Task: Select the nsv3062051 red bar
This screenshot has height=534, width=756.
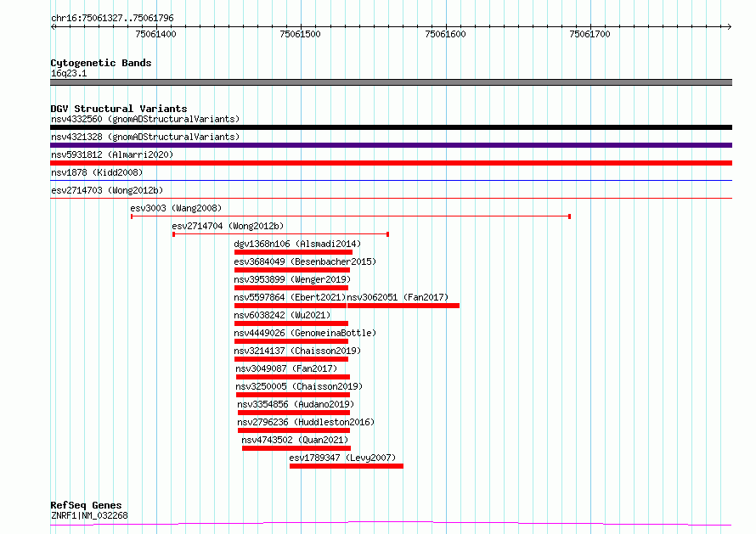Action: (x=403, y=306)
